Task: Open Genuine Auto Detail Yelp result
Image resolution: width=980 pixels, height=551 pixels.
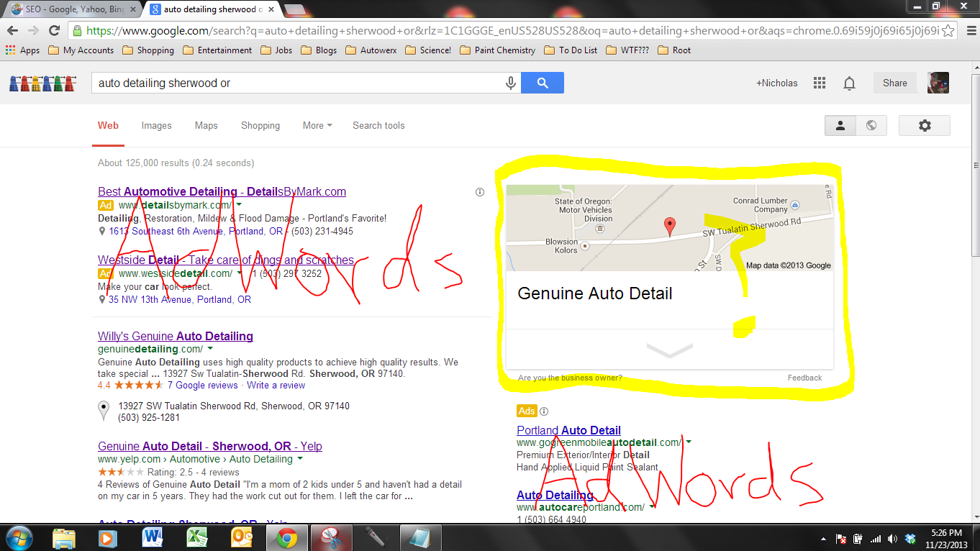Action: [210, 446]
